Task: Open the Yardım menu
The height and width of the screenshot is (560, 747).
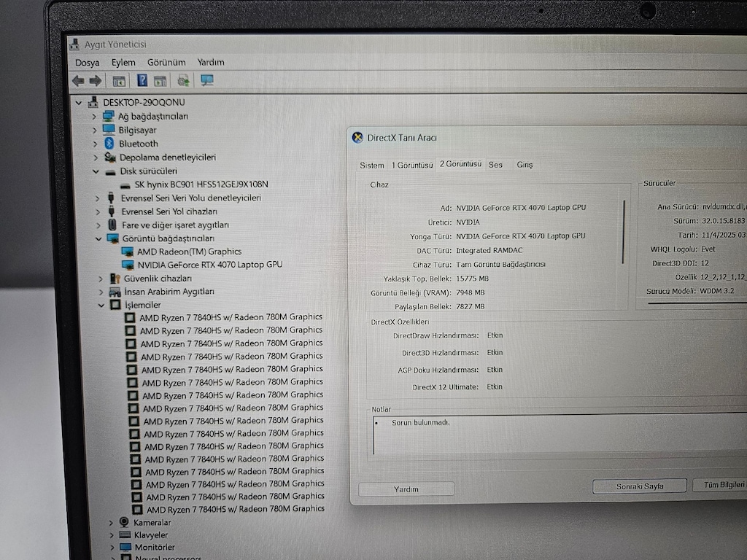Action: coord(211,63)
